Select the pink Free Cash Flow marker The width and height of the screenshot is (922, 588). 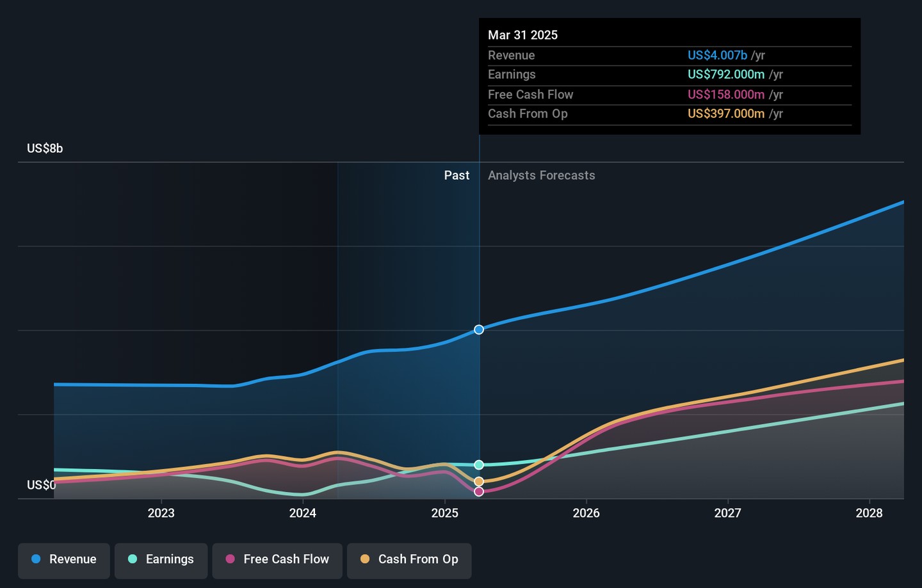(479, 491)
